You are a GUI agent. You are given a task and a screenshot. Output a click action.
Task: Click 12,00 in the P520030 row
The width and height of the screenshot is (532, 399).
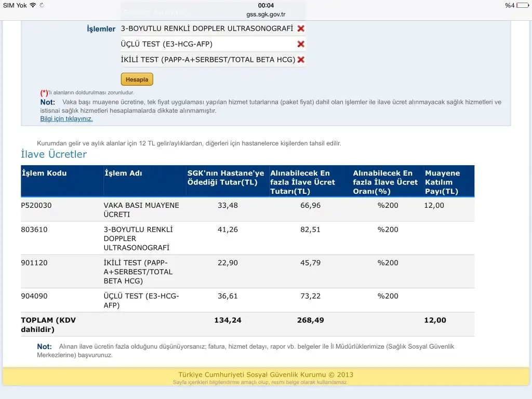[434, 205]
